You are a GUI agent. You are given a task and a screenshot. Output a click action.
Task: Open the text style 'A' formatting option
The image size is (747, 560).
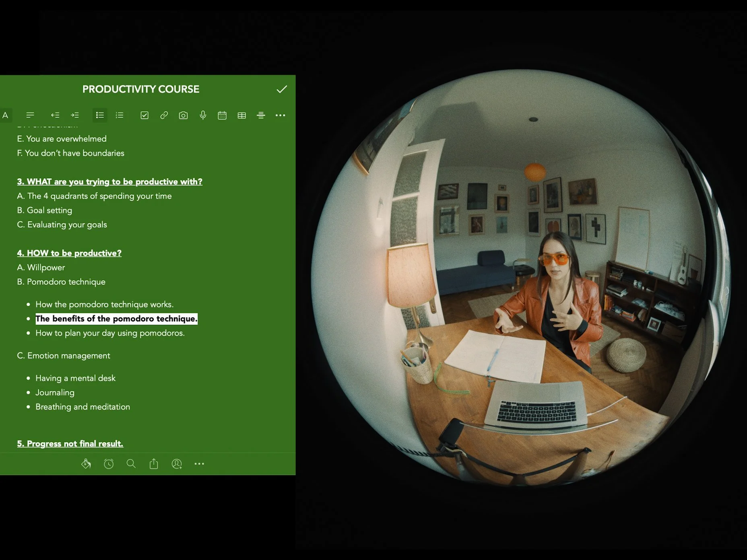tap(5, 115)
